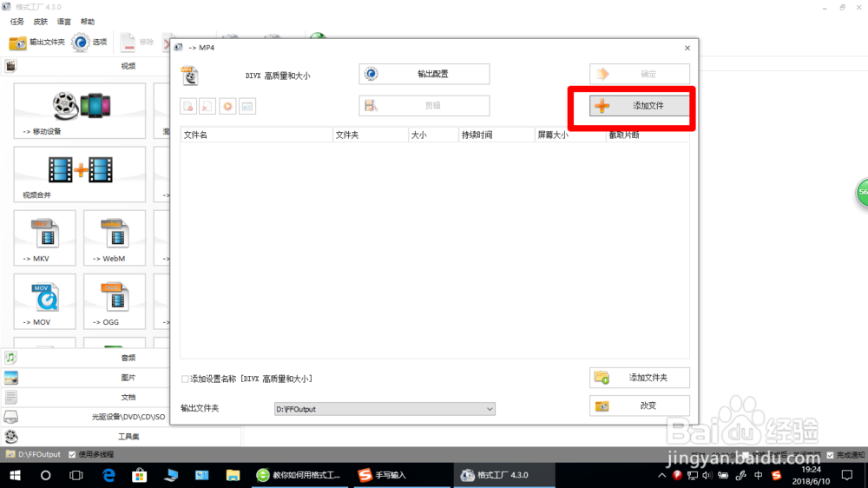
Task: Toggle the 使用多线程 checkbox
Action: 72,455
